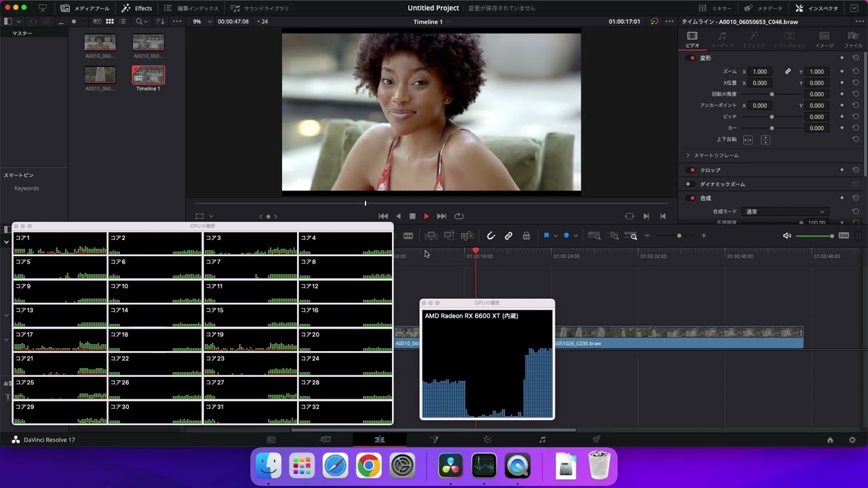
Task: Open the メタデータ panel
Action: 763,8
